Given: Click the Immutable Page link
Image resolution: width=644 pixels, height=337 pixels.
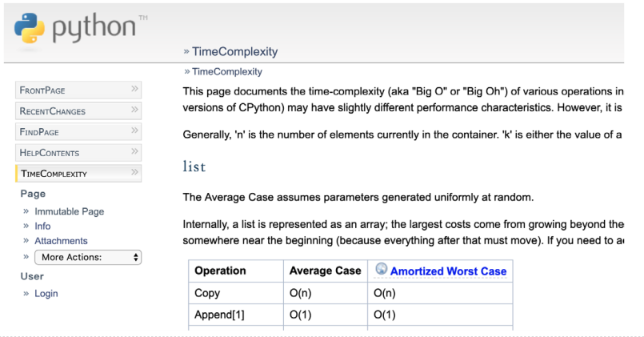Looking at the screenshot, I should point(69,211).
